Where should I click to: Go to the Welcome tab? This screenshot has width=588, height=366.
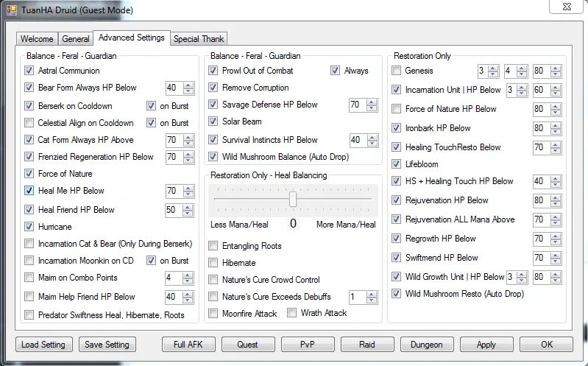click(37, 39)
